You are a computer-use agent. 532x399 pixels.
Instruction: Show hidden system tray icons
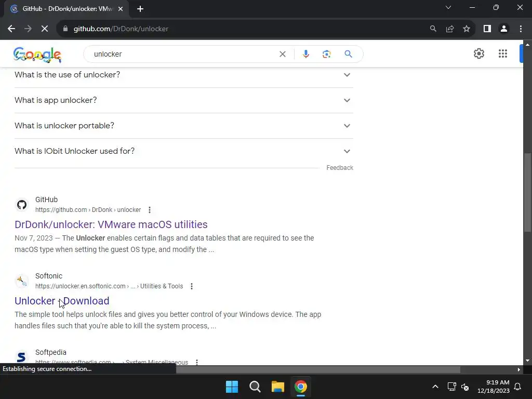(x=435, y=387)
